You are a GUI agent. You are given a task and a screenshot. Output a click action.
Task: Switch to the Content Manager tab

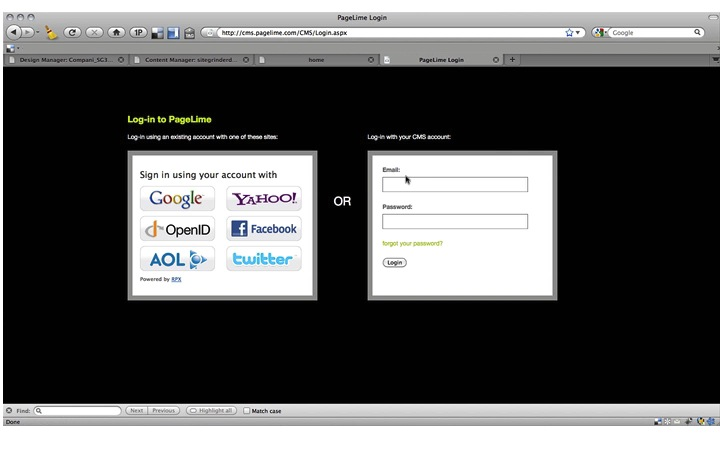point(191,60)
